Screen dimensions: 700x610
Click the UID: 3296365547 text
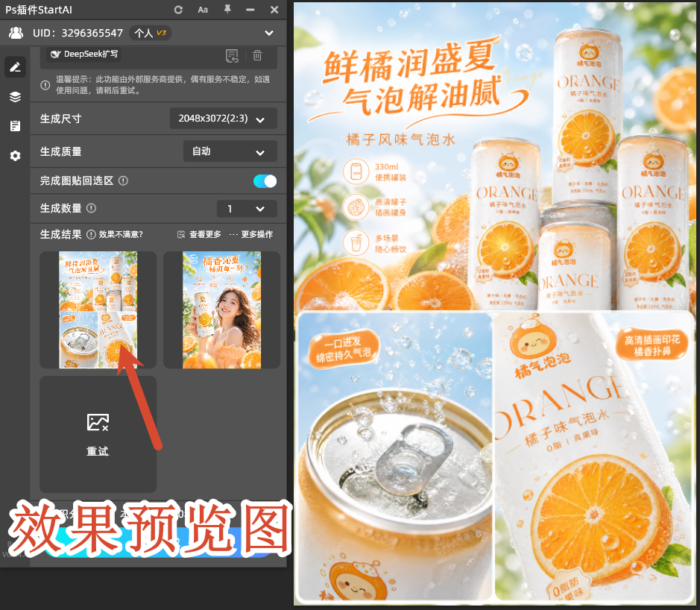coord(78,33)
